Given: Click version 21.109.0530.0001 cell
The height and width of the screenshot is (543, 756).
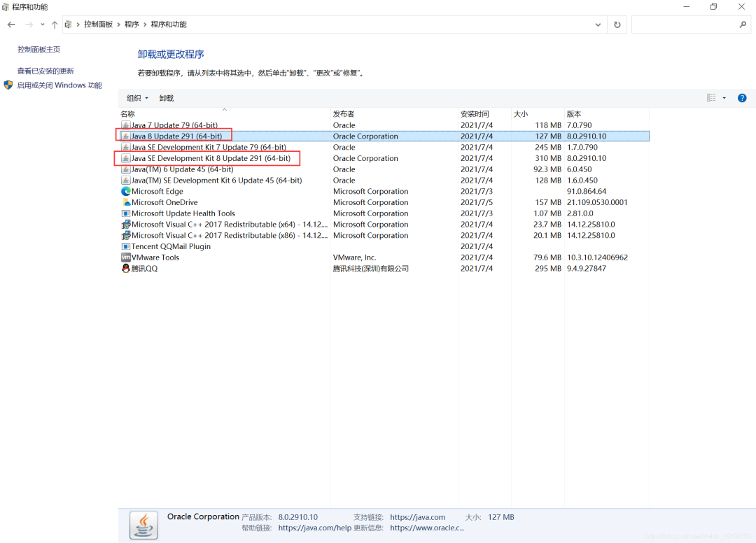Looking at the screenshot, I should (597, 202).
